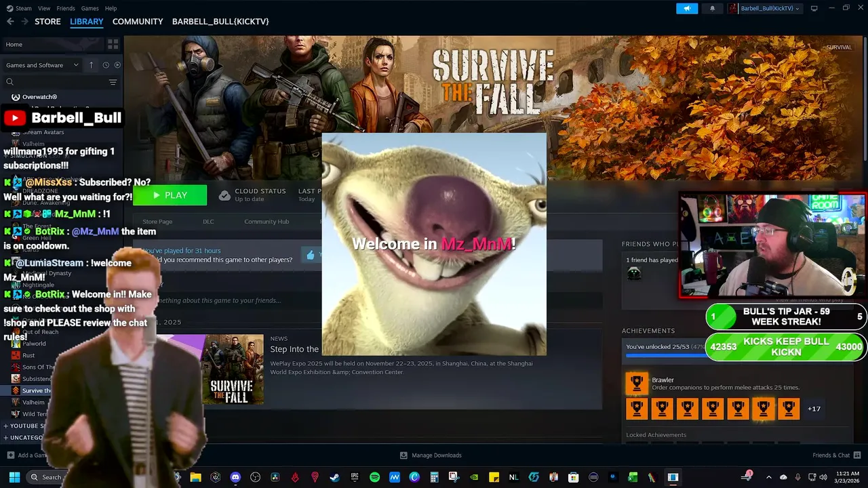Open Epic Games Launcher from the taskbar

point(355,477)
